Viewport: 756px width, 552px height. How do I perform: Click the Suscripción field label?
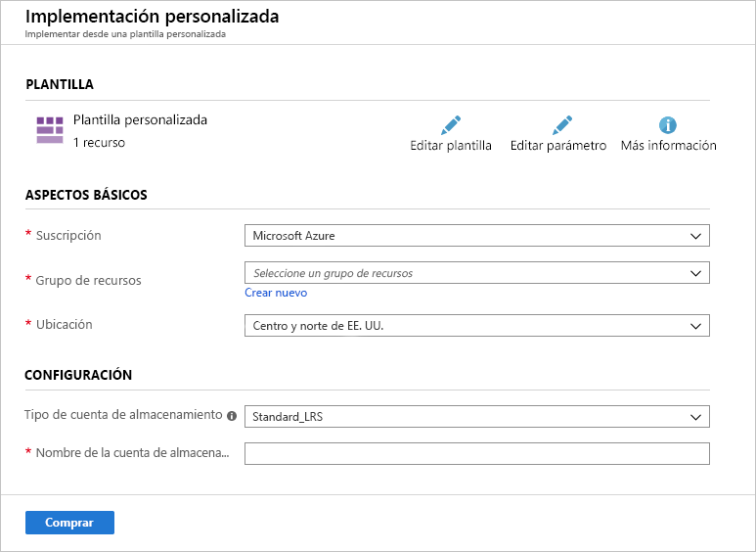68,236
